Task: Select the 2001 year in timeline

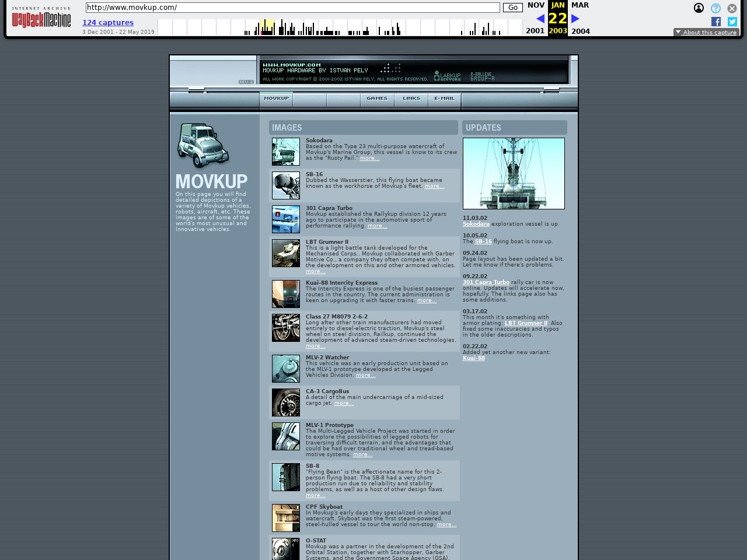Action: pos(535,31)
